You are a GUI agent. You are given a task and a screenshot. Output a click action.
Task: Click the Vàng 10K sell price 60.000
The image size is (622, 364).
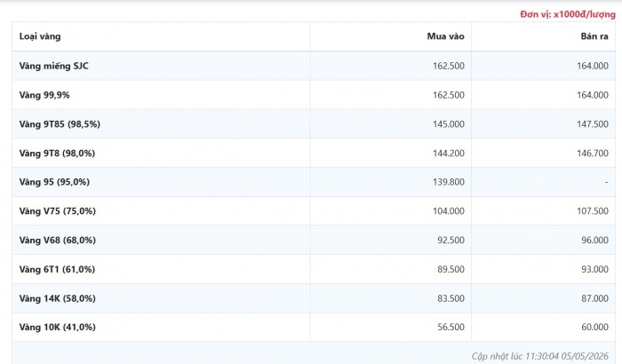594,327
